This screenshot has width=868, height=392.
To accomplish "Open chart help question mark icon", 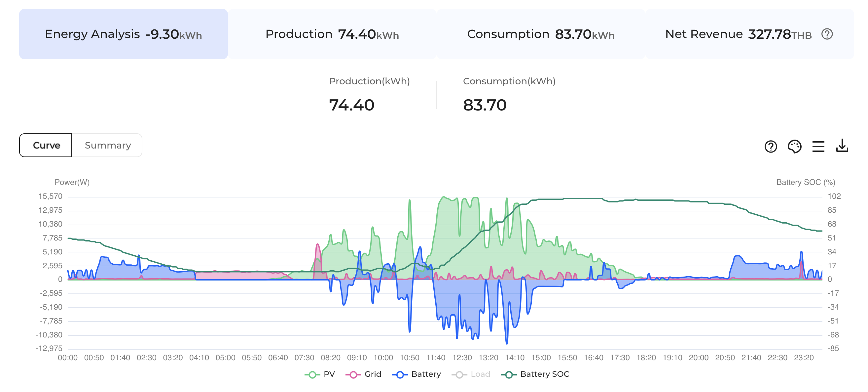I will coord(770,147).
